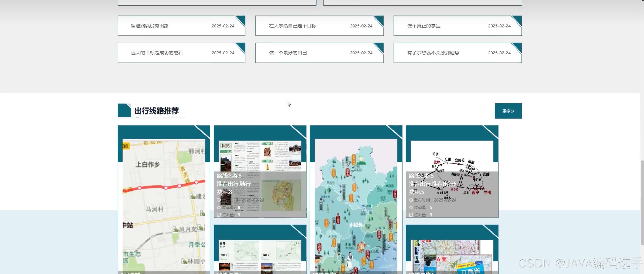Open the 出行线路推荐 section heading
This screenshot has height=274, width=644.
[x=156, y=111]
